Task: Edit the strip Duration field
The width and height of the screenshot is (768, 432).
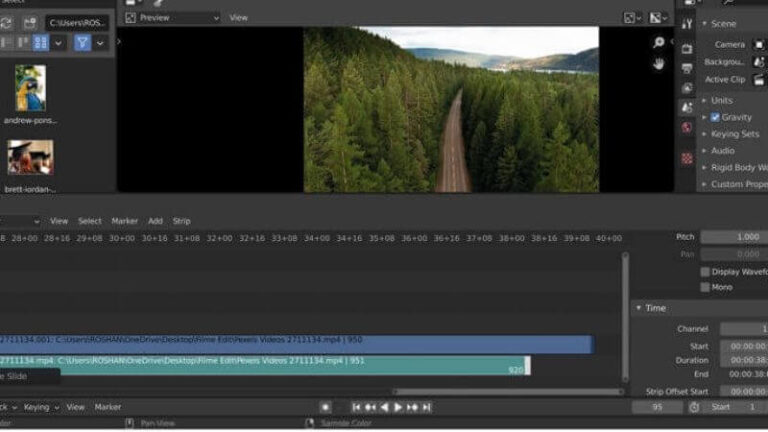Action: 744,360
